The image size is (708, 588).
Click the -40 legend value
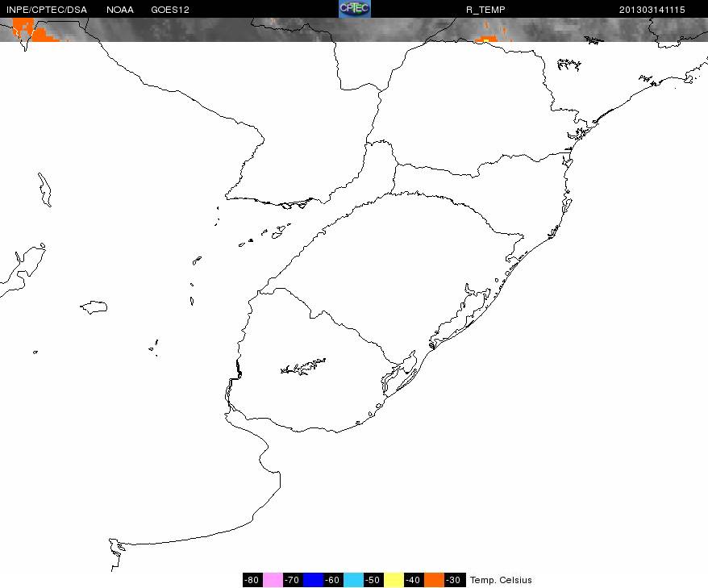[414, 580]
